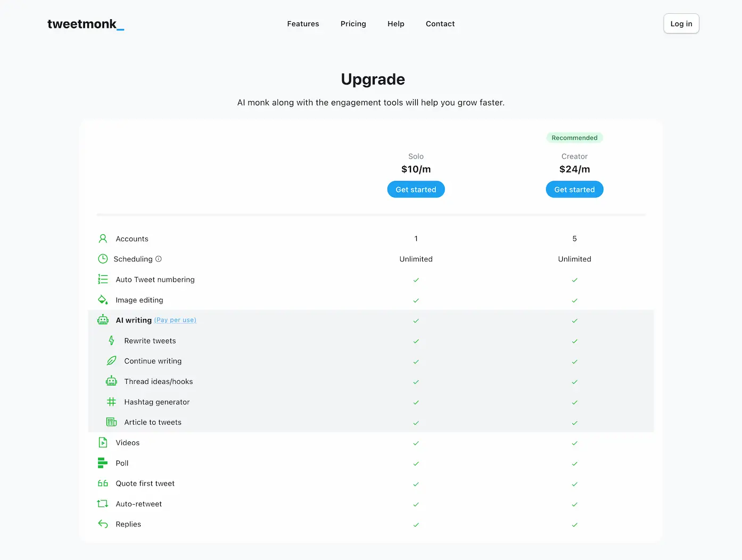The image size is (742, 560).
Task: Open the Features menu item
Action: pos(303,24)
